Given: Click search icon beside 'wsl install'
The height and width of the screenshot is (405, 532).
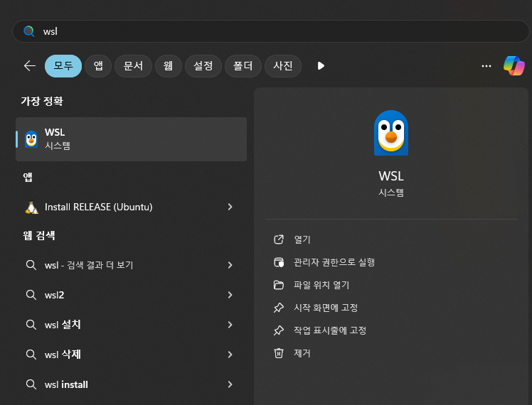Looking at the screenshot, I should click(31, 384).
